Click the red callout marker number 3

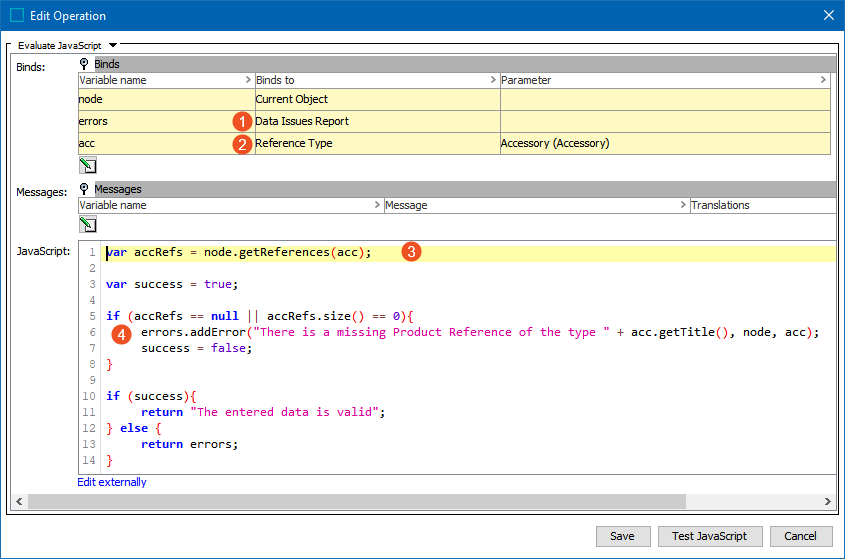410,252
